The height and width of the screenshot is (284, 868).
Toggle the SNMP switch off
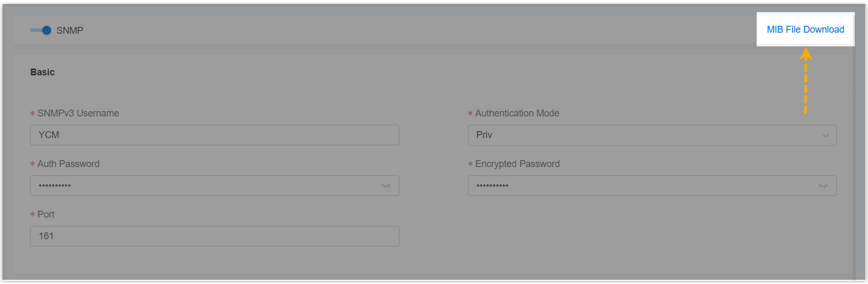[x=41, y=31]
